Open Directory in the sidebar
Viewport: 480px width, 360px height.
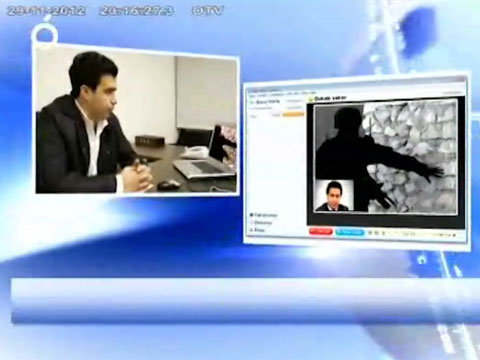coord(263,223)
